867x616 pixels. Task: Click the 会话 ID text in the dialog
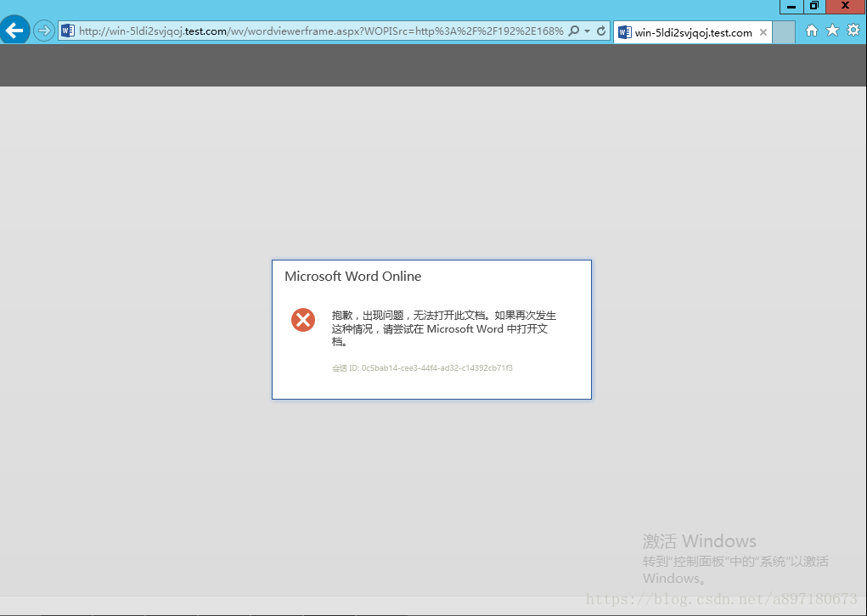(422, 368)
